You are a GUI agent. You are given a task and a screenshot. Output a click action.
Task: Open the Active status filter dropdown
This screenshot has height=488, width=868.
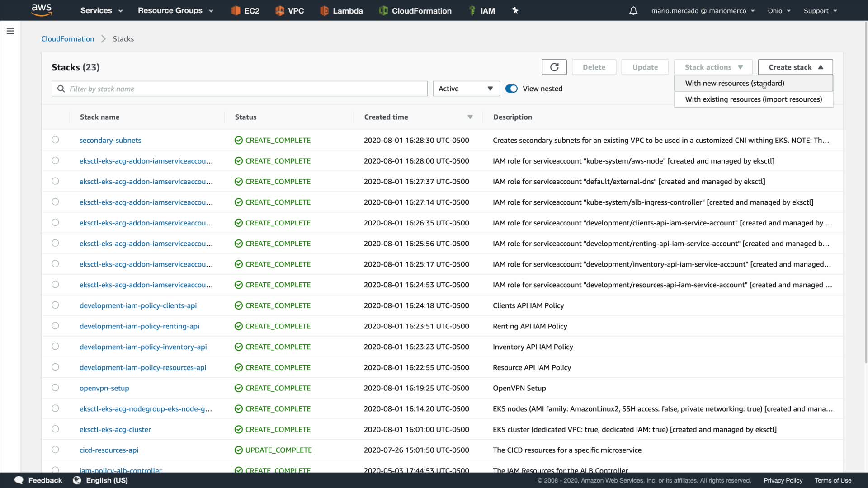[466, 89]
